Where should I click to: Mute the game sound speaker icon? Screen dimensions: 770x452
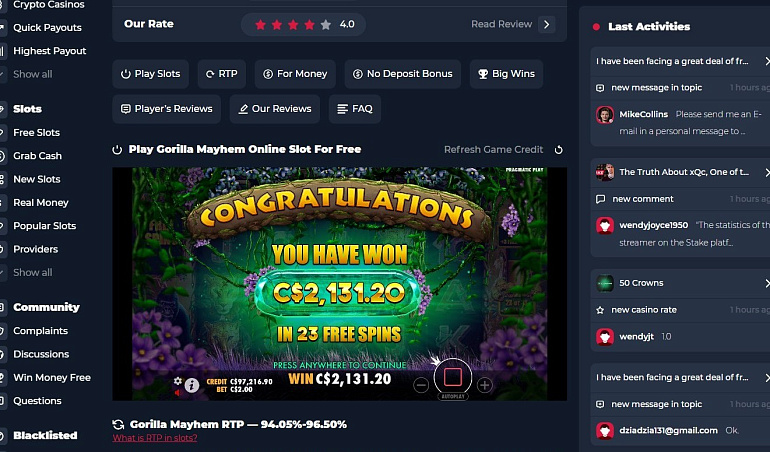[177, 393]
